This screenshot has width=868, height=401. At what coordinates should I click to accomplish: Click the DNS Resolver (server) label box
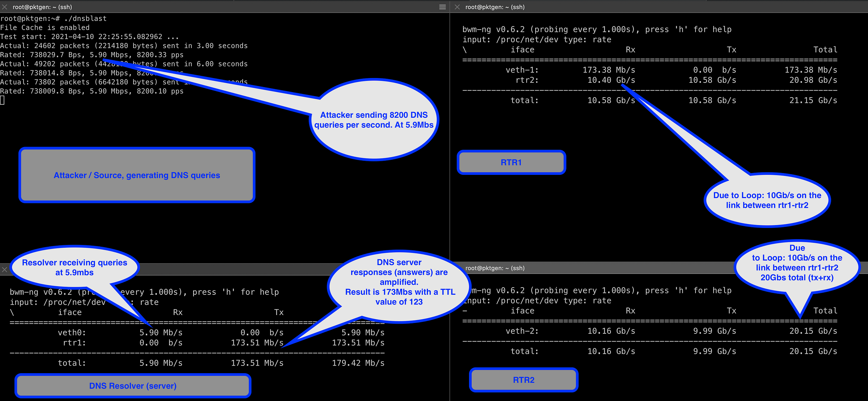pyautogui.click(x=133, y=386)
